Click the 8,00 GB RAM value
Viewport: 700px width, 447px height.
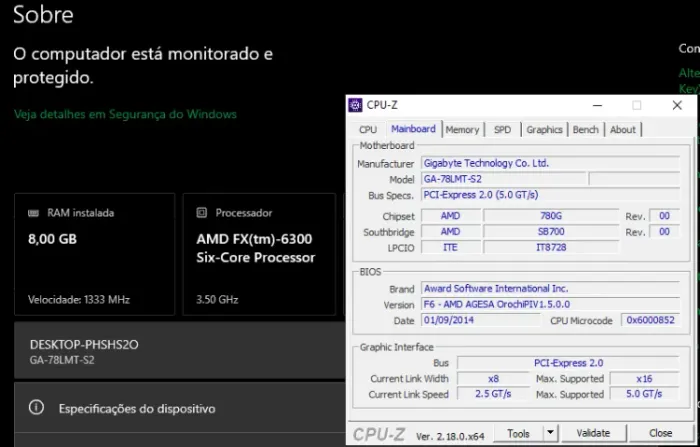tap(53, 239)
